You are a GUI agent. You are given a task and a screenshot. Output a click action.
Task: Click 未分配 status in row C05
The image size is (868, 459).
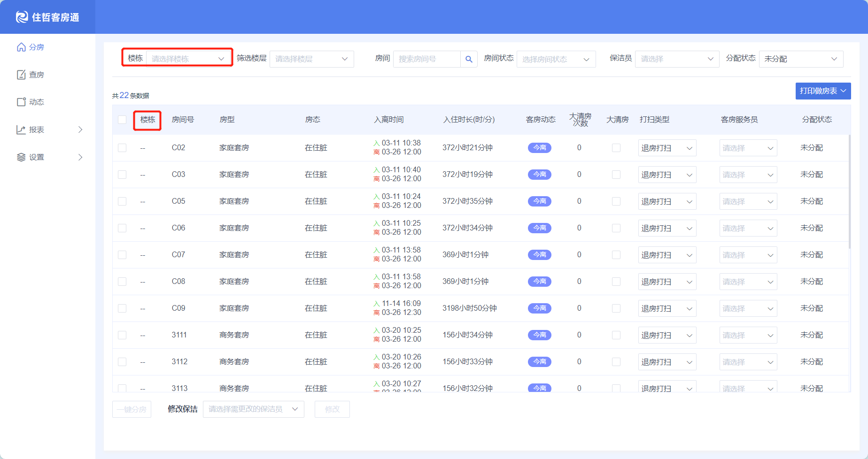pos(812,201)
